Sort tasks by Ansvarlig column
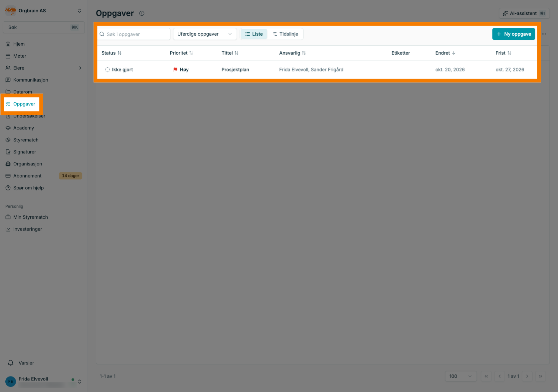Screen dimensions: 558x392 (292, 53)
